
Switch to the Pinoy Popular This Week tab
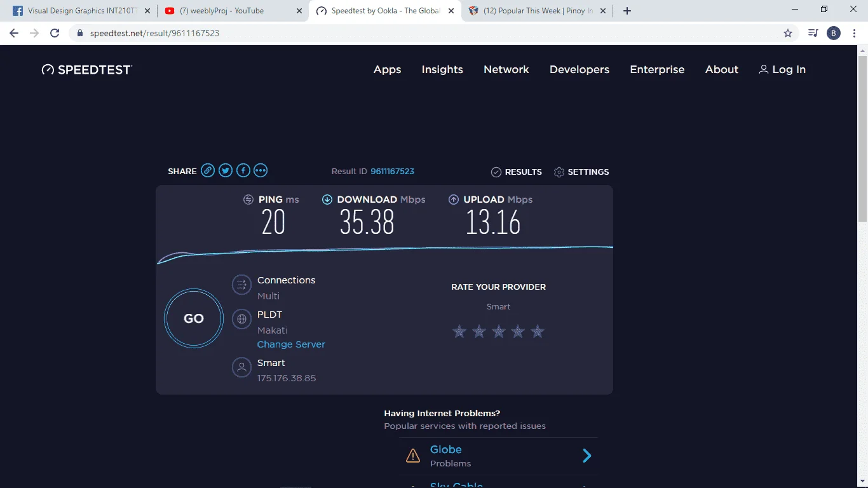pyautogui.click(x=538, y=11)
